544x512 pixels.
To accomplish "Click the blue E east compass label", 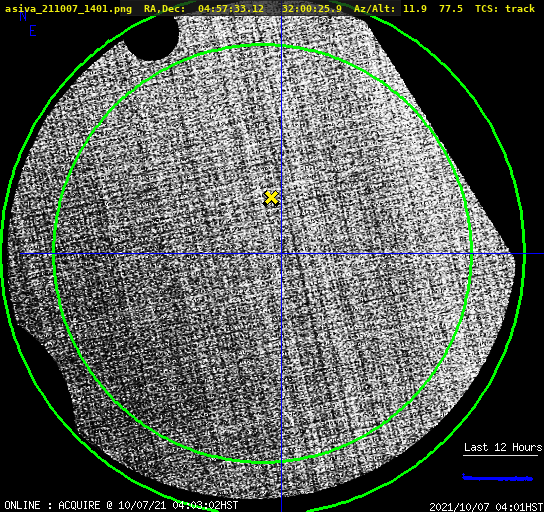I will tap(33, 31).
